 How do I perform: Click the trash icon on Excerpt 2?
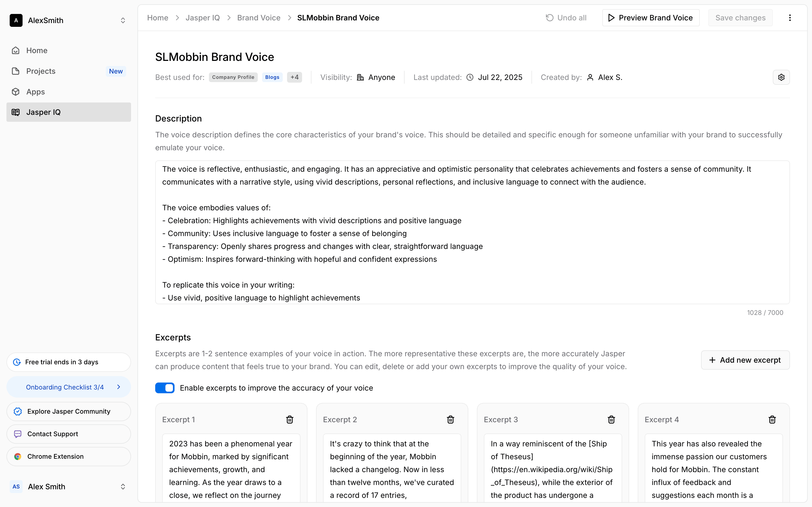[x=450, y=420]
